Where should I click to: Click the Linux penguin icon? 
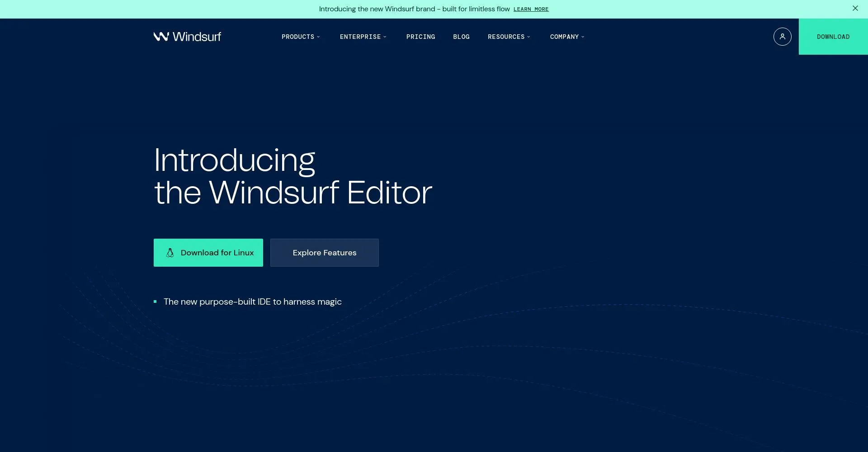click(170, 253)
